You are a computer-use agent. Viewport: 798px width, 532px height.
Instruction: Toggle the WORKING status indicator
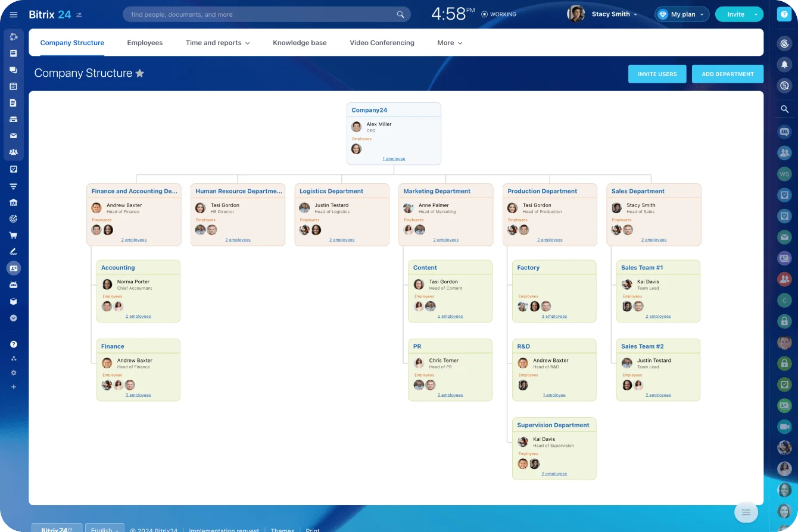(x=499, y=14)
